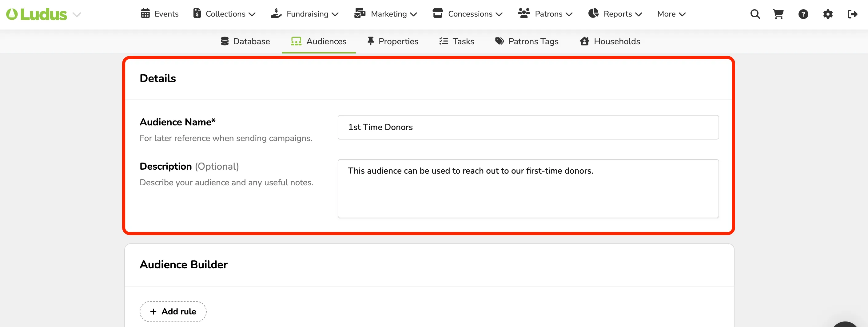Click the Fundraising menu label

click(307, 14)
